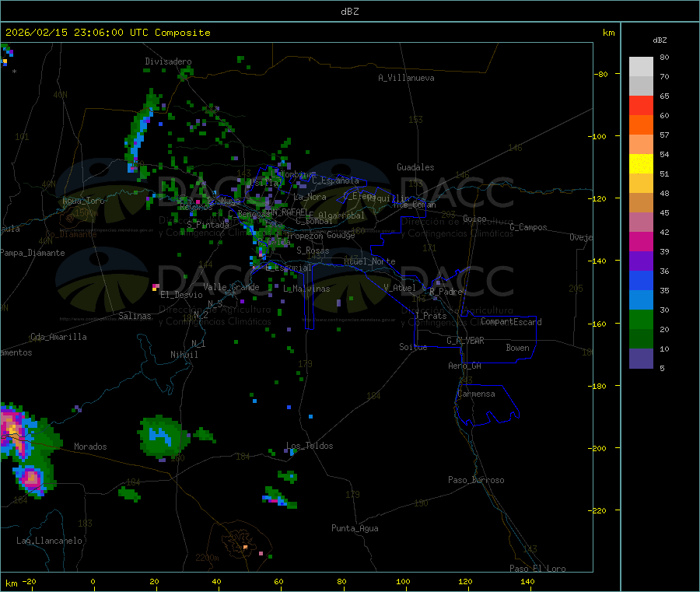The width and height of the screenshot is (700, 592).
Task: Click the 'Cda_Amarilla' map label
Action: coord(58,337)
